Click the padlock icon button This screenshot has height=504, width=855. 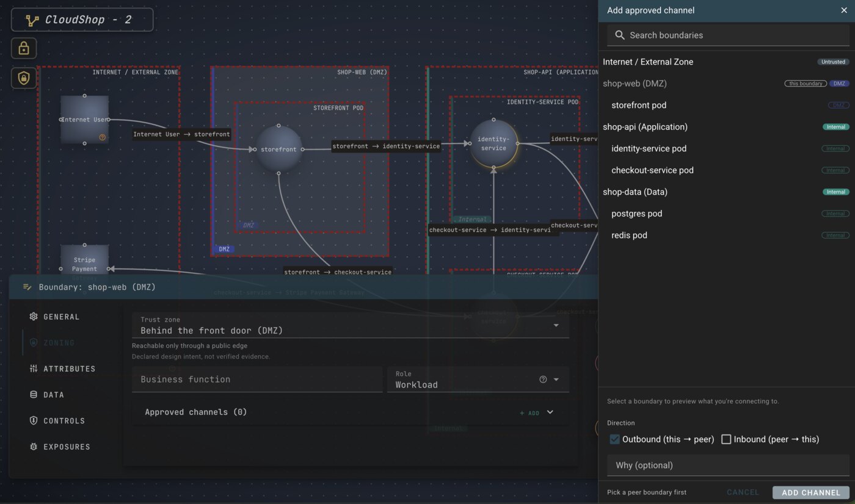(x=24, y=48)
